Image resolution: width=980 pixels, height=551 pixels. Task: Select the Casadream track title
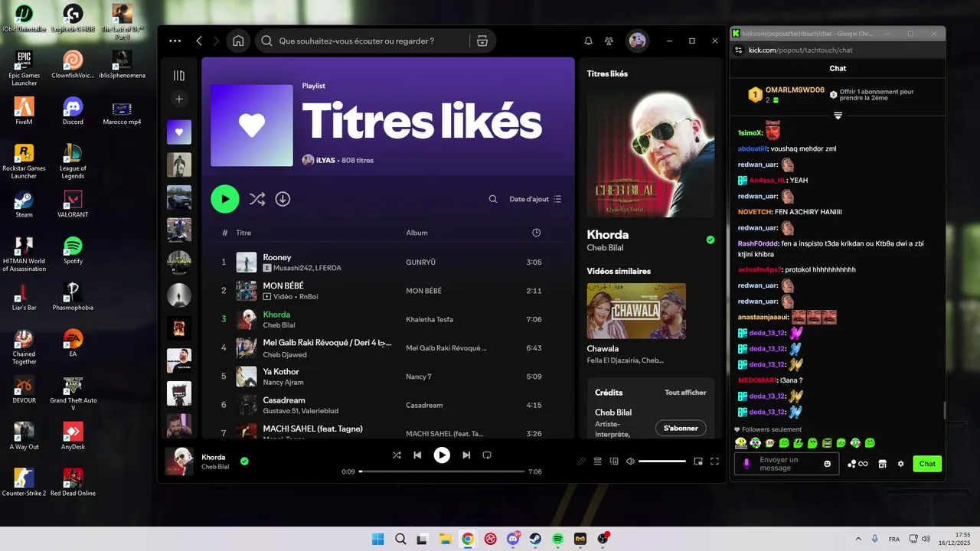tap(284, 400)
